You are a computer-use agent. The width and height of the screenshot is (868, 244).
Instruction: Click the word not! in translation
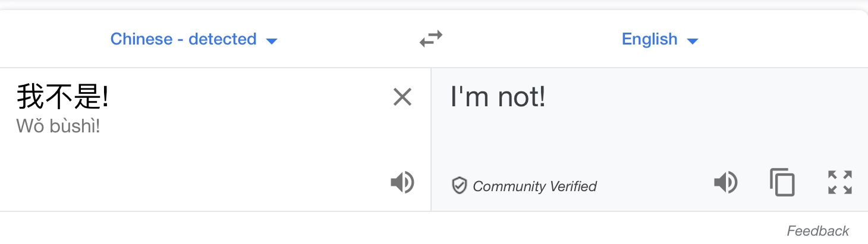click(x=521, y=97)
